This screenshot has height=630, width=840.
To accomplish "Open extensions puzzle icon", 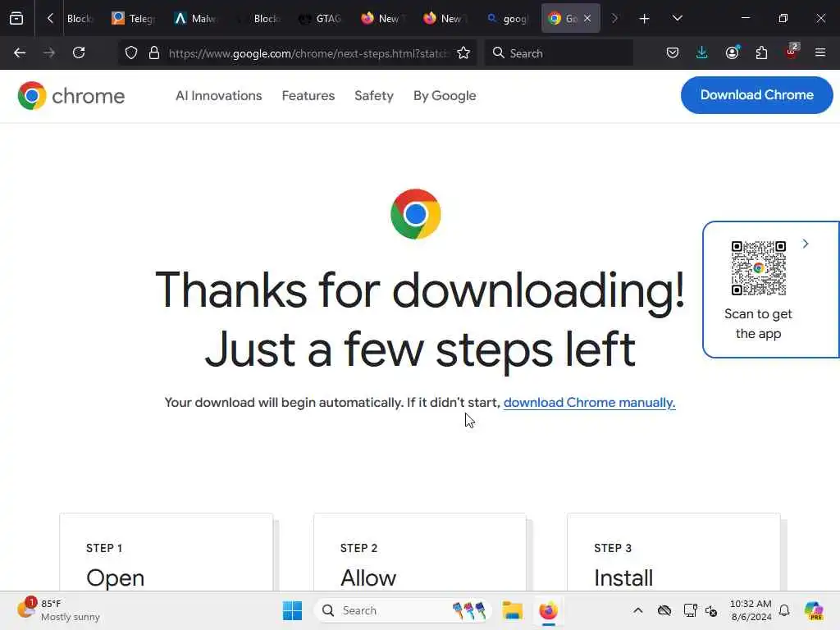I will [x=761, y=53].
